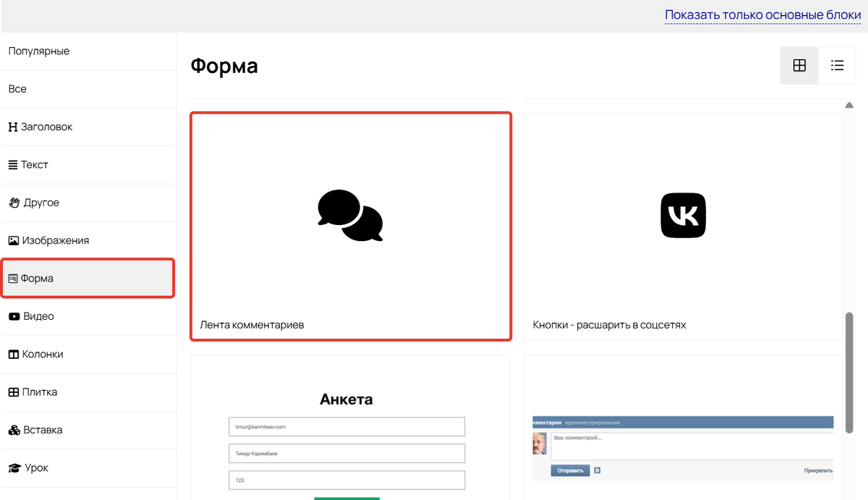Open the Текст block category
Screen dimensions: 868x500
[x=34, y=165]
